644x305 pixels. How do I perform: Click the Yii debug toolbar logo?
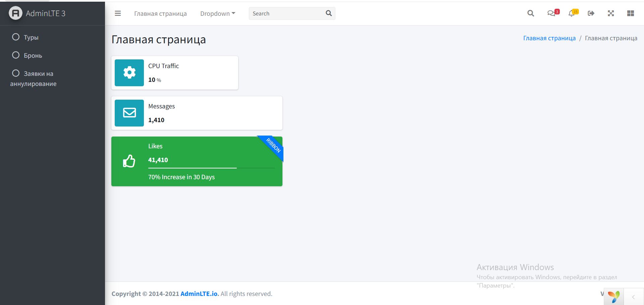coord(614,297)
